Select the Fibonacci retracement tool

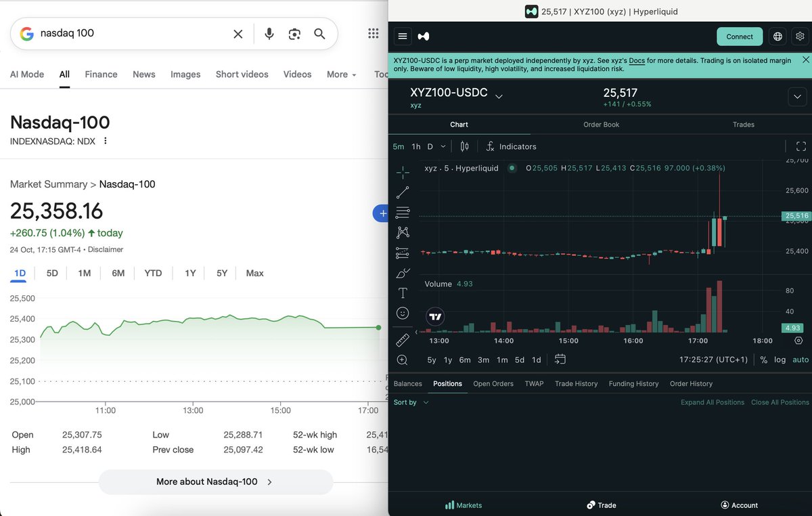403,212
